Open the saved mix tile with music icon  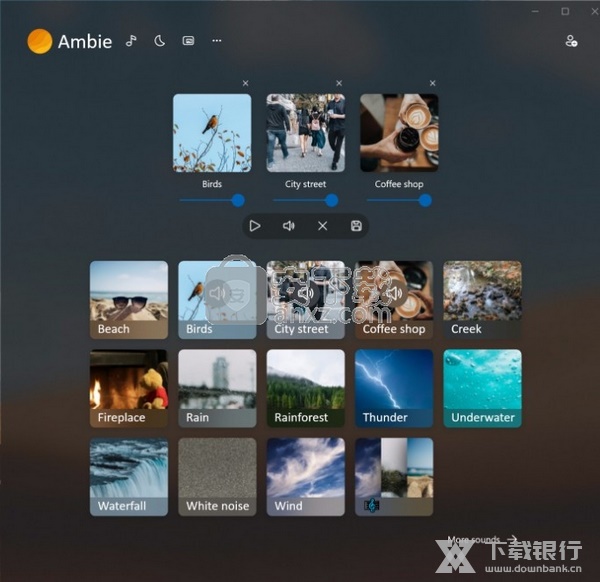point(394,477)
